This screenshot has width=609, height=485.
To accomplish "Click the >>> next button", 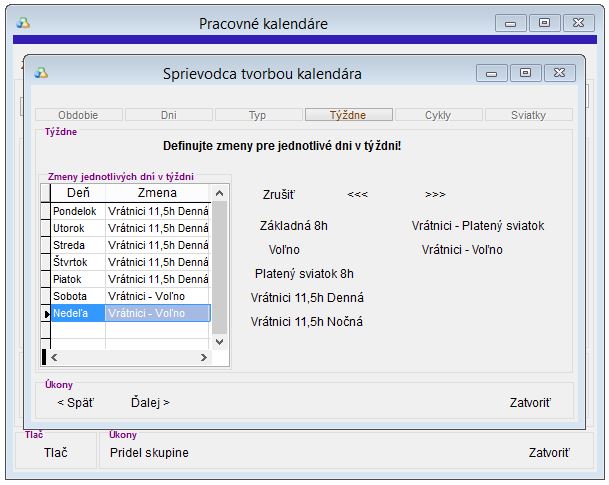I will click(x=435, y=194).
